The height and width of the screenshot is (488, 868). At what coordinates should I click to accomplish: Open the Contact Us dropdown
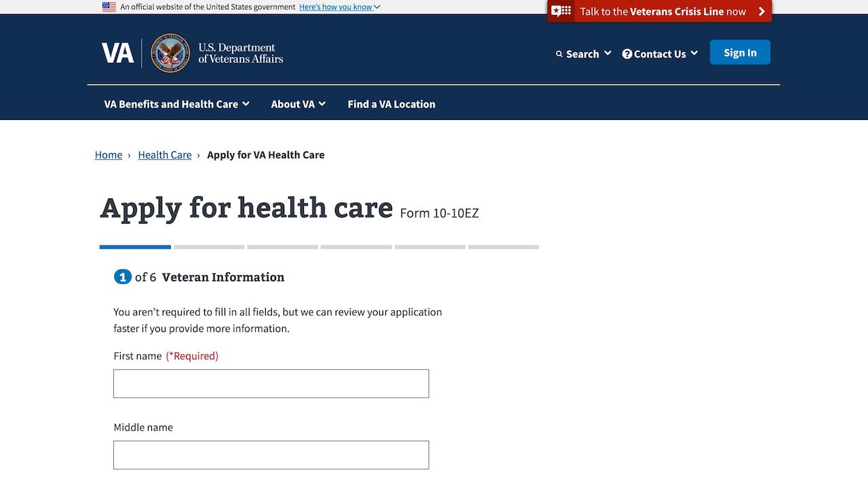[660, 54]
